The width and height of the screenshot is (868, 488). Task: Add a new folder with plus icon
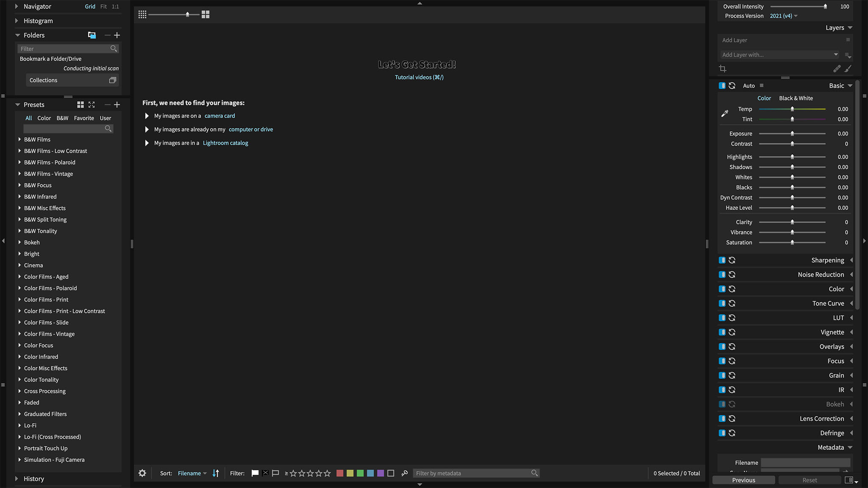click(x=117, y=35)
